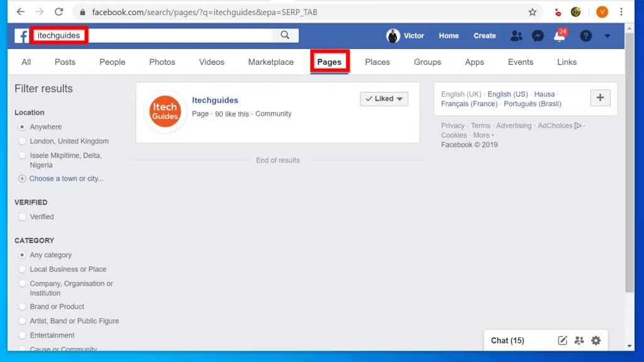The width and height of the screenshot is (644, 362).
Task: Open the Messenger icon
Action: [x=538, y=36]
